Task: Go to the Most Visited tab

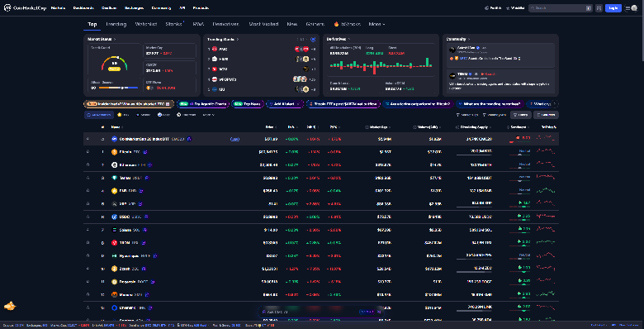Action: 263,24
